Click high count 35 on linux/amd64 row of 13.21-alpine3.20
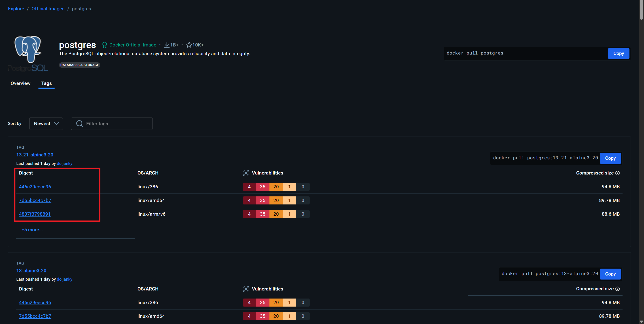Screen dimensions: 644x324 263,200
